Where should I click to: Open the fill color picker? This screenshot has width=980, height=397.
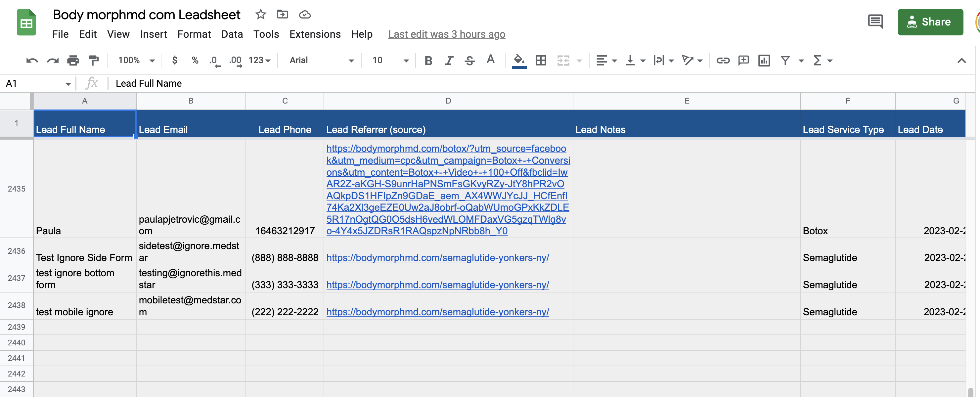(519, 61)
